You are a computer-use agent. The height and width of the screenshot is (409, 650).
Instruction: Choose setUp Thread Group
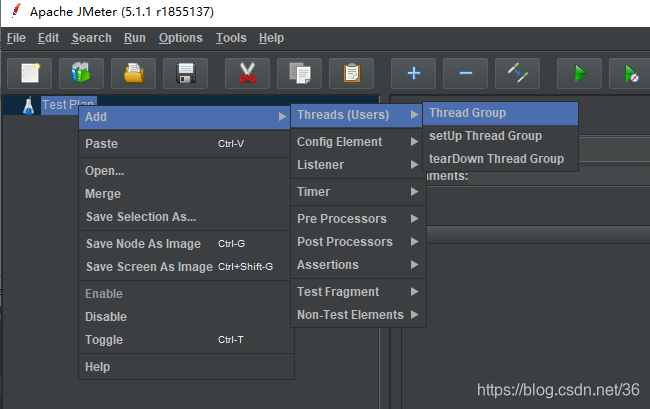pos(500,136)
